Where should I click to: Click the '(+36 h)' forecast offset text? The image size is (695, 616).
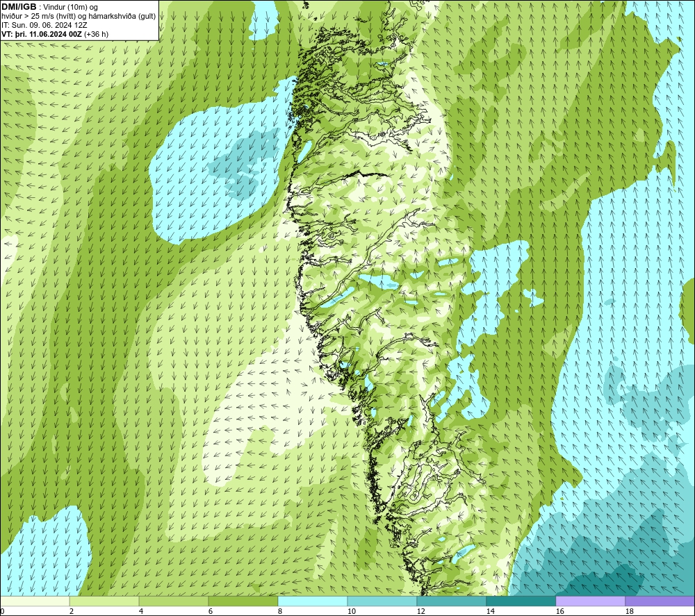point(96,34)
